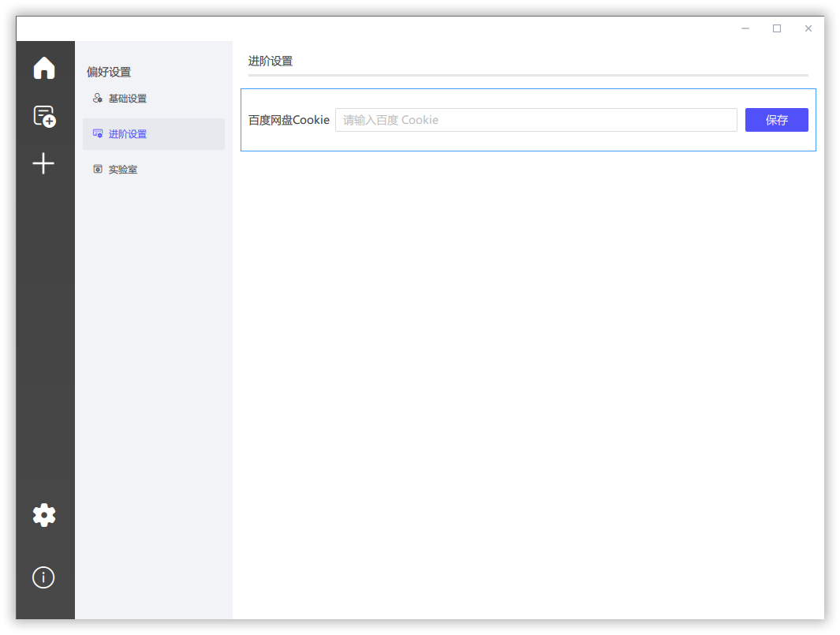Minimize the window
840x635 pixels.
[745, 28]
